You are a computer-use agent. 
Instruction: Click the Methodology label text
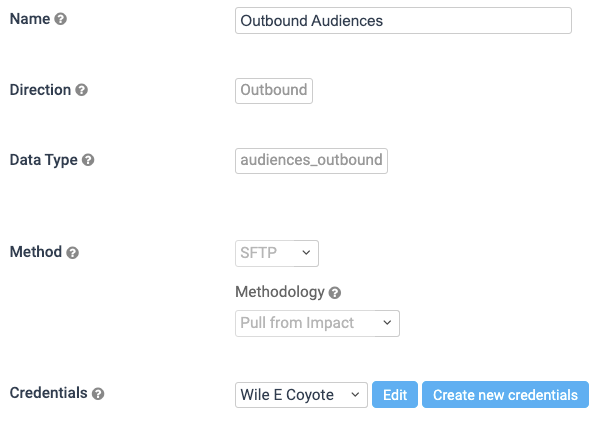[x=280, y=292]
